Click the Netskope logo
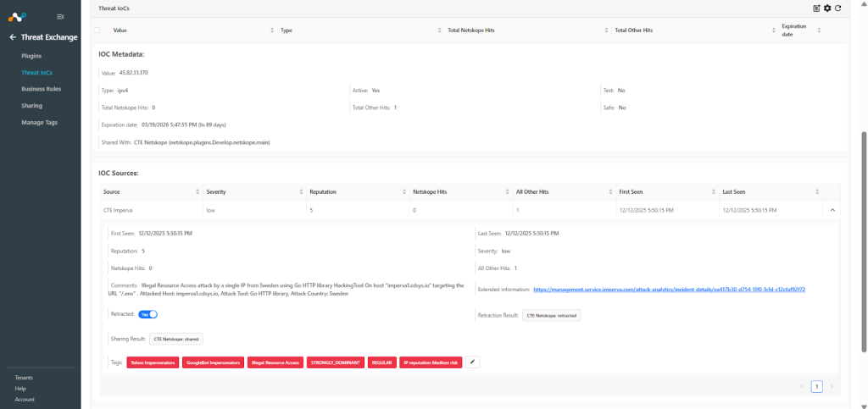The width and height of the screenshot is (868, 409). coord(17,17)
